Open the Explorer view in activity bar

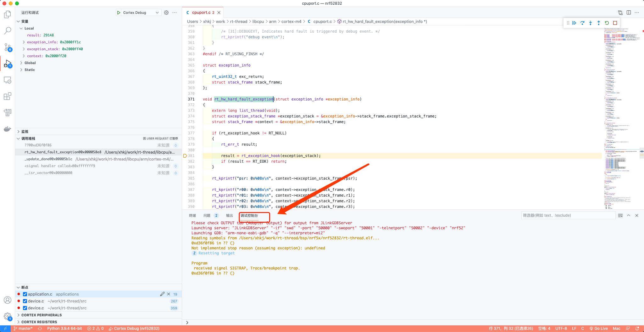(x=8, y=14)
